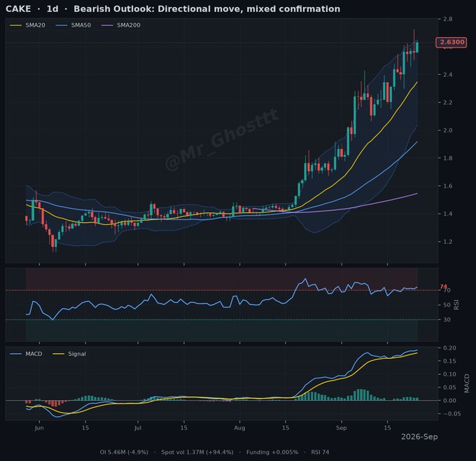
Task: Click the latest green candlestick near 2.63
Action: point(417,48)
